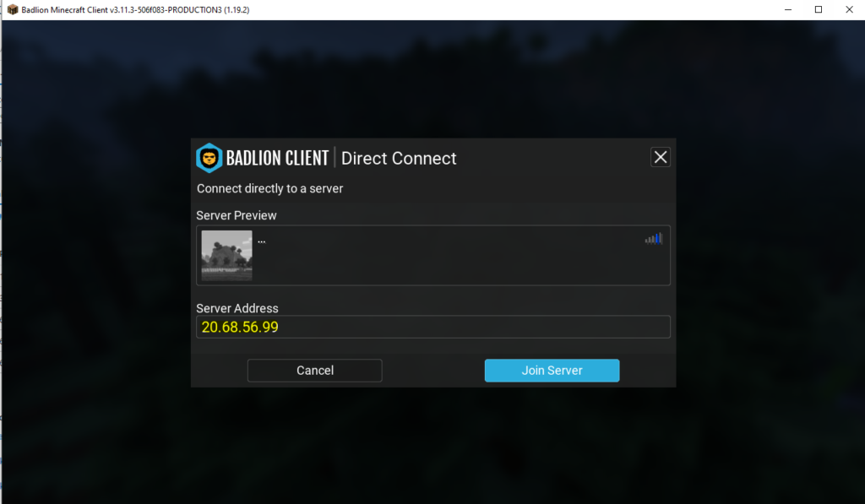Click the Badlion lion logo icon
Image resolution: width=865 pixels, height=504 pixels.
[209, 158]
